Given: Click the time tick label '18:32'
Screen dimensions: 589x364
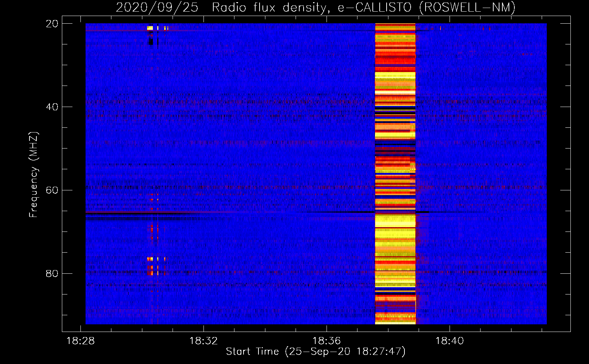Looking at the screenshot, I should (x=203, y=341).
